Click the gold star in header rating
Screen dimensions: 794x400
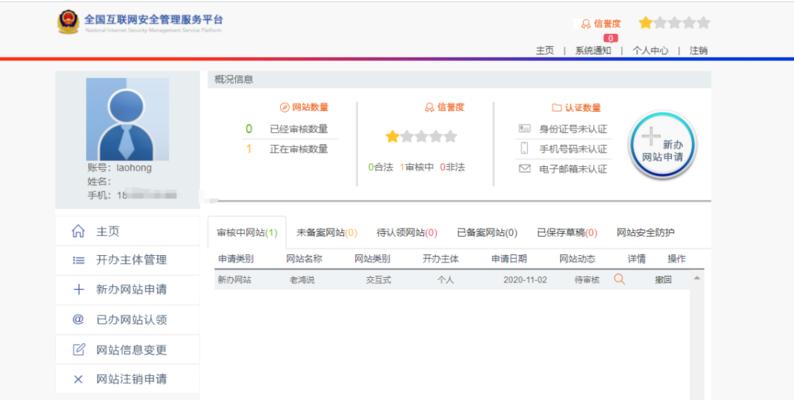pos(645,23)
